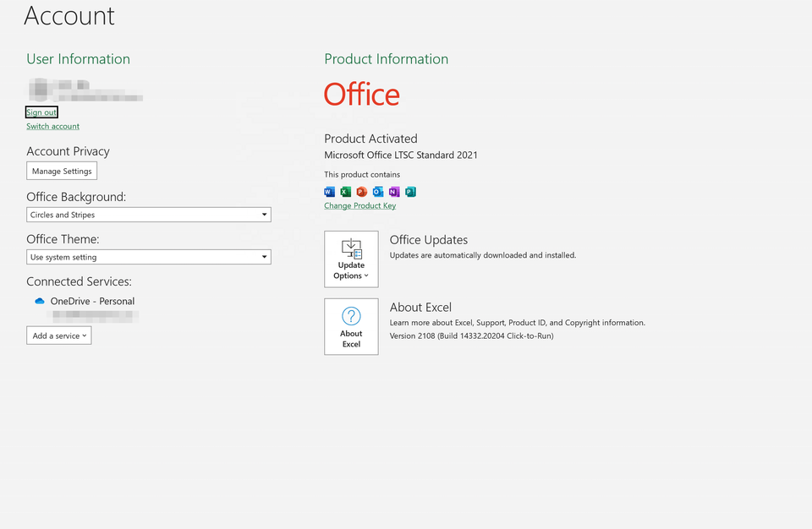Select the OneDrive - Personal connected service
This screenshot has height=529, width=812.
coord(92,301)
